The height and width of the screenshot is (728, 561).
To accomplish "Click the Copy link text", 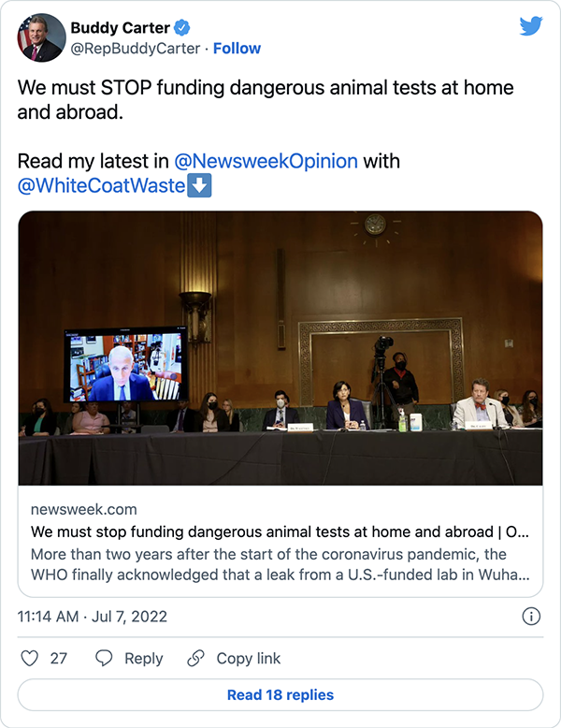I will pos(249,658).
